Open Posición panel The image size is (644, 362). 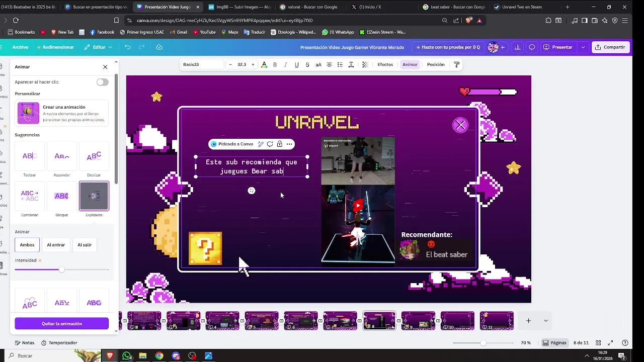coord(436,64)
